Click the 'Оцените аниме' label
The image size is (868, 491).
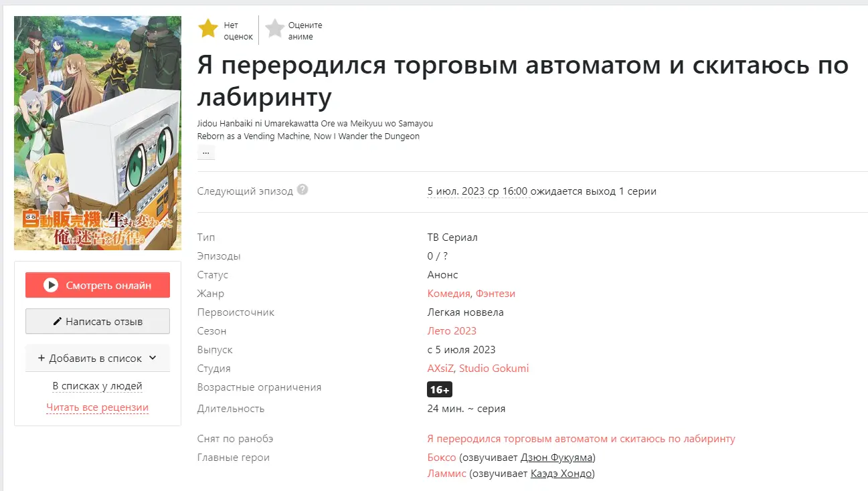coord(305,31)
